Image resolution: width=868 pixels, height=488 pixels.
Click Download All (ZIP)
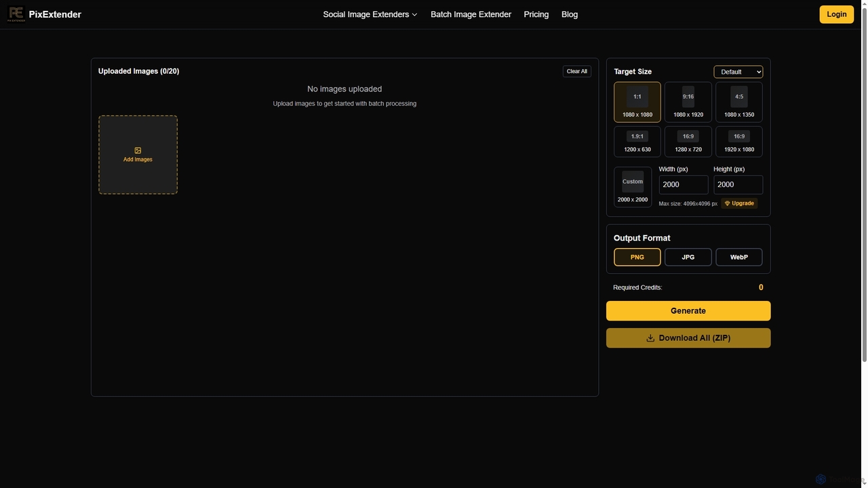[688, 338]
